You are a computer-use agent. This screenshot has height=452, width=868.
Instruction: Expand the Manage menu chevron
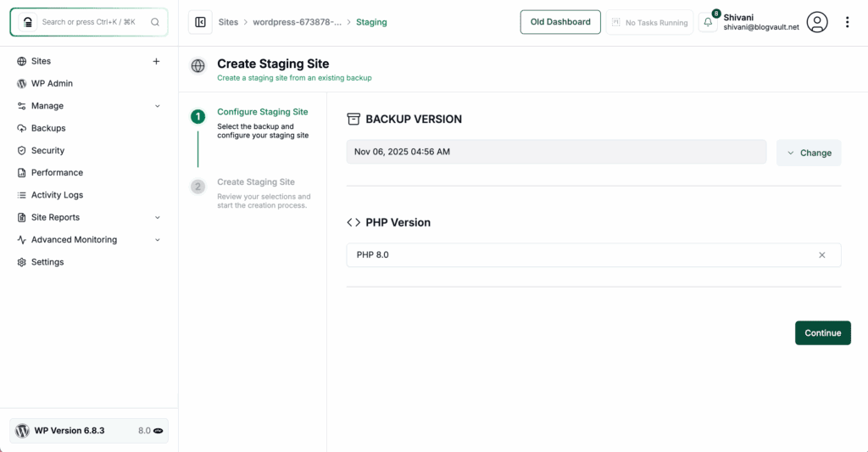click(157, 106)
